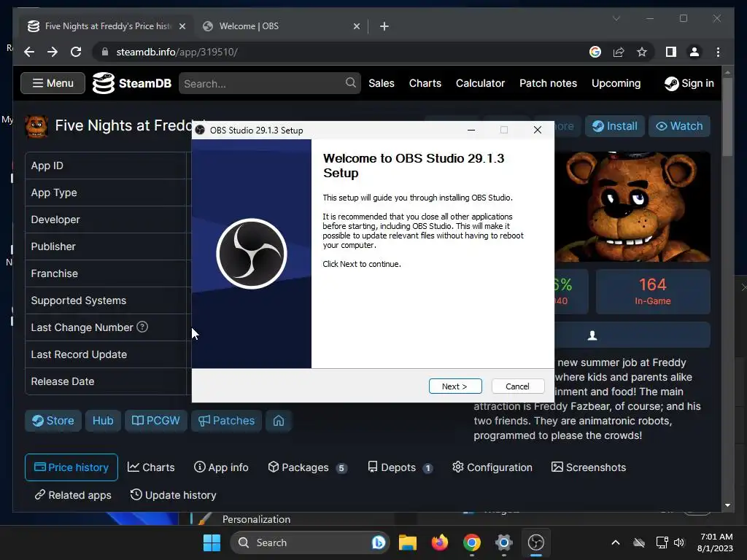Click the search magnifier icon in SteamDB

pos(351,83)
